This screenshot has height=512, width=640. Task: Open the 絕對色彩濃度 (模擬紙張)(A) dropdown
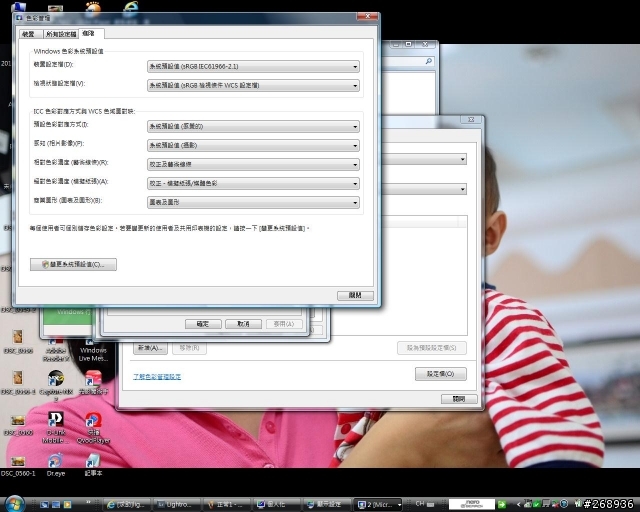[x=253, y=183]
